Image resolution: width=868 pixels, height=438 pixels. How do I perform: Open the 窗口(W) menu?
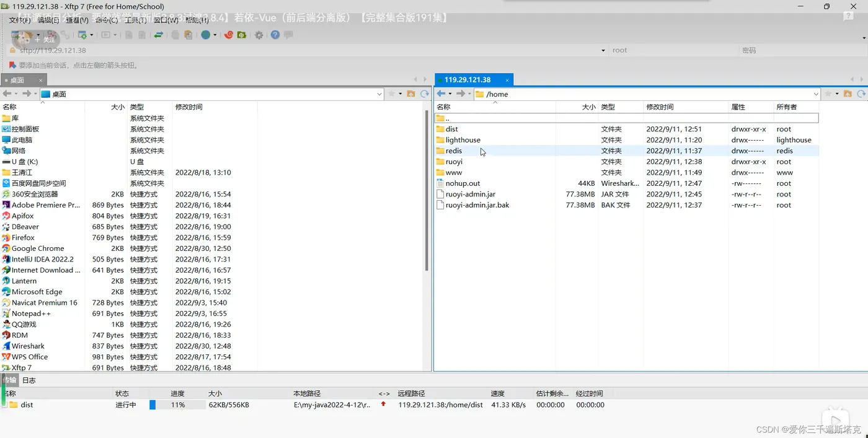(166, 20)
